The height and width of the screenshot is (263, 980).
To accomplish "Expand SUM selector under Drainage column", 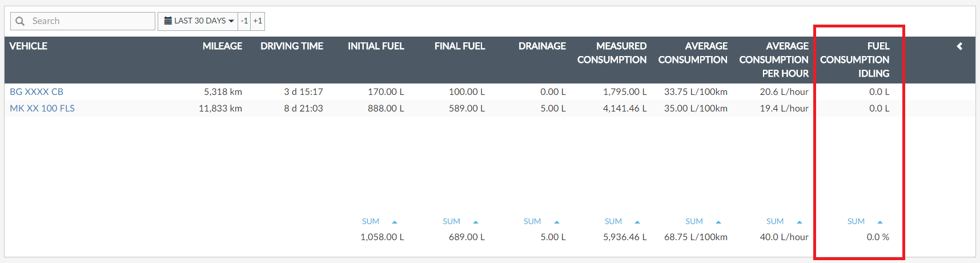I will pos(541,222).
